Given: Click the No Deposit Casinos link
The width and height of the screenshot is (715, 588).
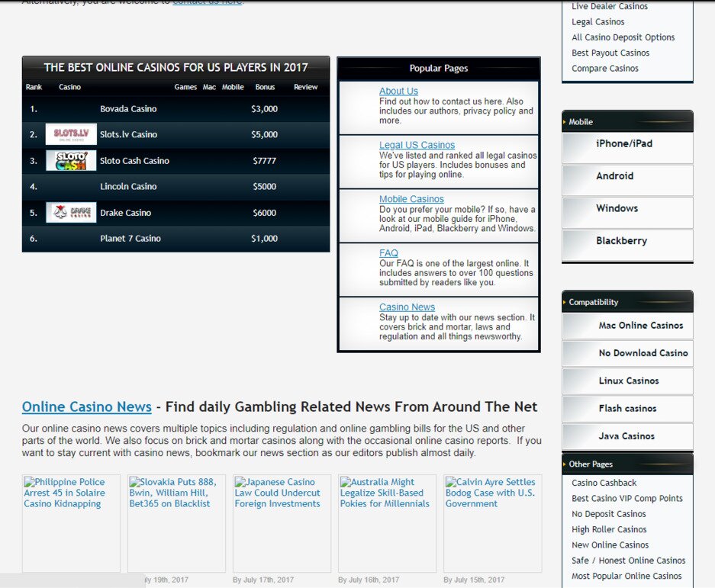Looking at the screenshot, I should click(x=609, y=514).
